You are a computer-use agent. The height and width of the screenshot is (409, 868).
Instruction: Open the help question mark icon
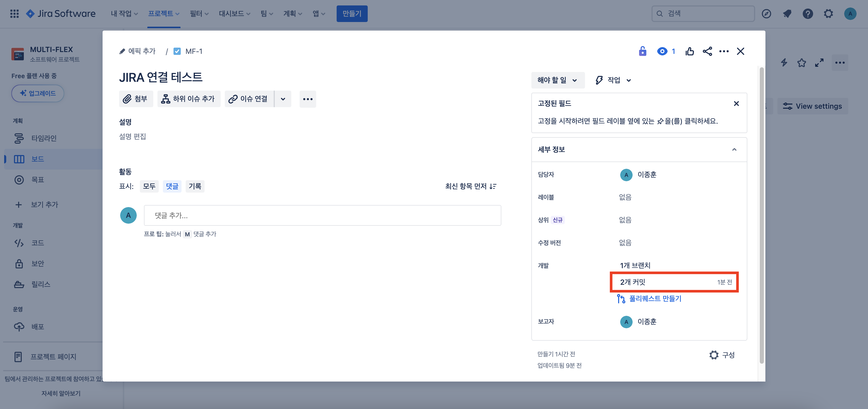(808, 14)
